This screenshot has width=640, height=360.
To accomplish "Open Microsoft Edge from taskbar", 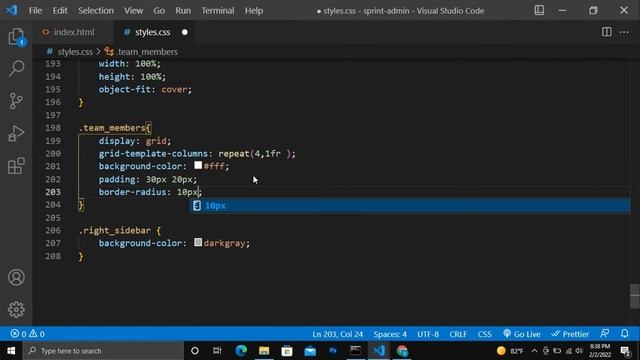I will click(241, 351).
